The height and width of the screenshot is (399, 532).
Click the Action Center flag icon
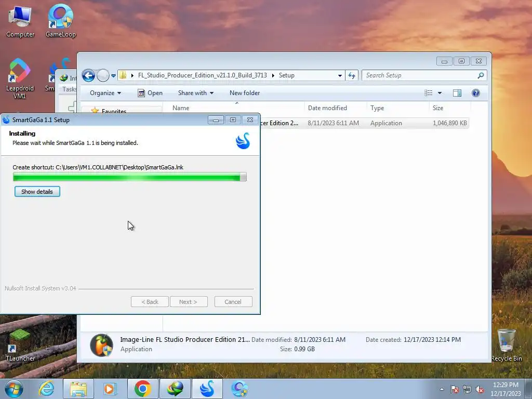click(454, 389)
